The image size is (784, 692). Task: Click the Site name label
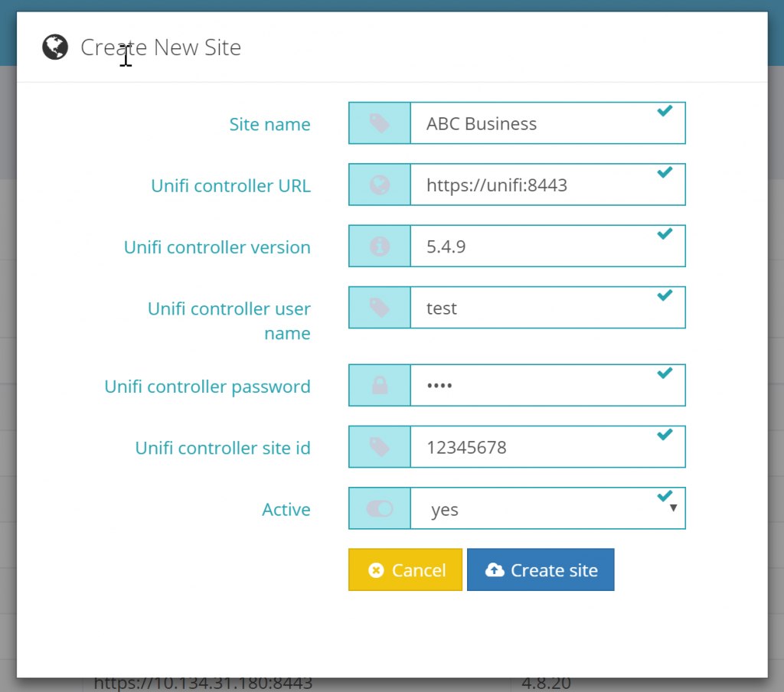click(x=270, y=124)
